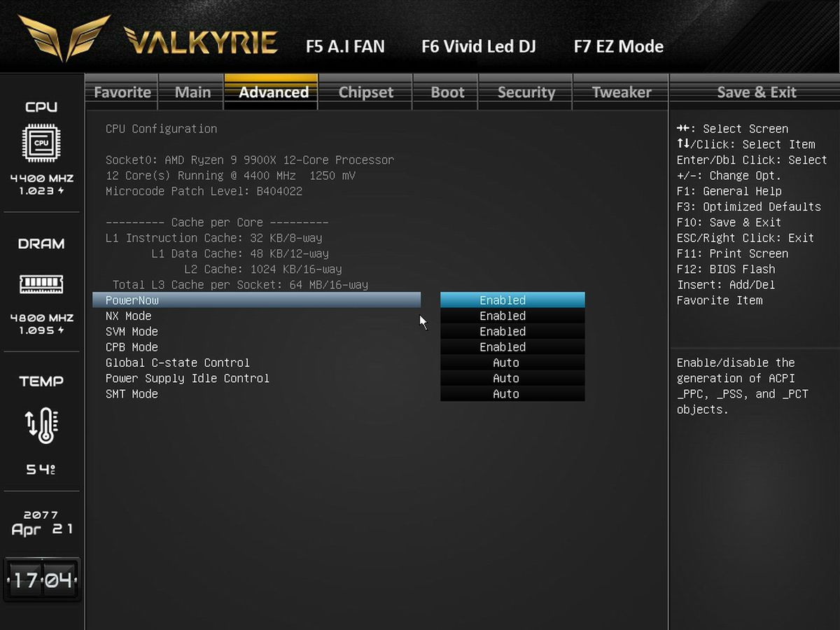Viewport: 840px width, 630px height.
Task: Open the Chipset tab
Action: pyautogui.click(x=366, y=92)
